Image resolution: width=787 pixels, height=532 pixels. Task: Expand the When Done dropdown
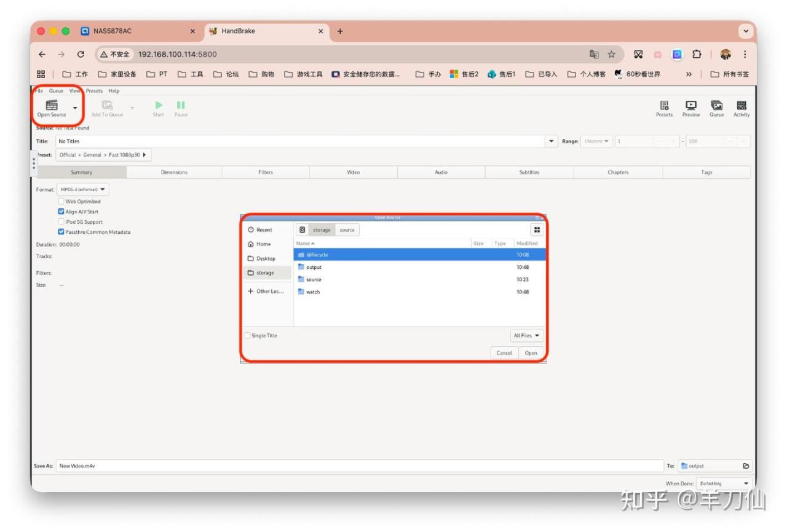(x=724, y=483)
